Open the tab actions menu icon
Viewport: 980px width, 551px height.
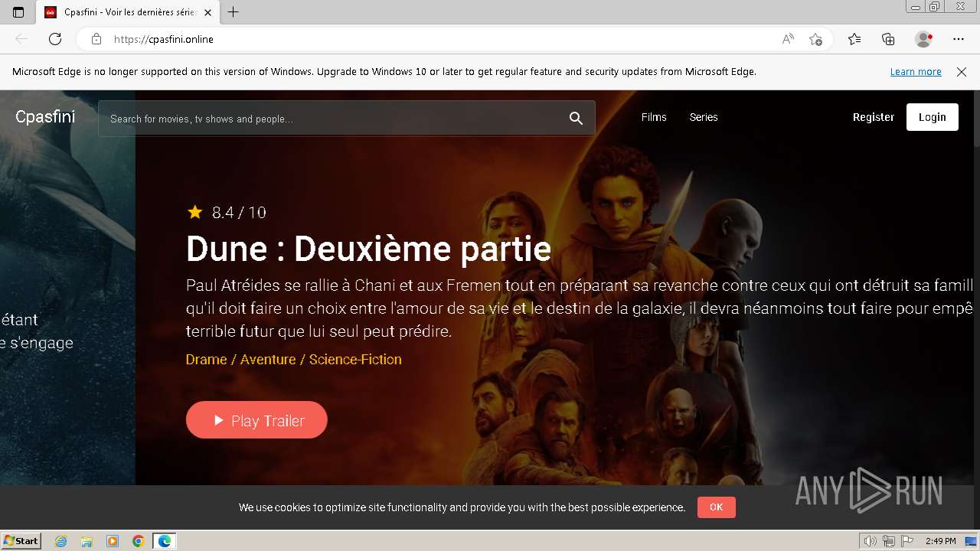tap(18, 12)
